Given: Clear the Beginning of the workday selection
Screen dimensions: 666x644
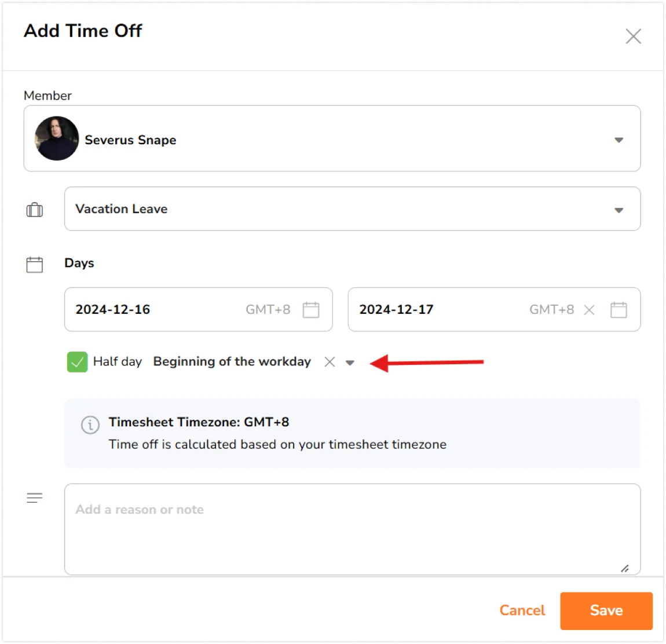Looking at the screenshot, I should (329, 362).
